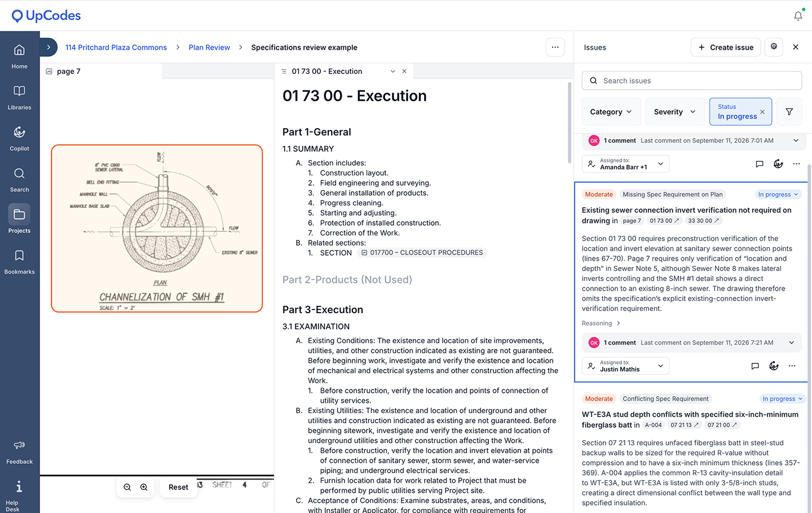Open the Category filter dropdown
Viewport: 812px width, 513px height.
coord(611,112)
